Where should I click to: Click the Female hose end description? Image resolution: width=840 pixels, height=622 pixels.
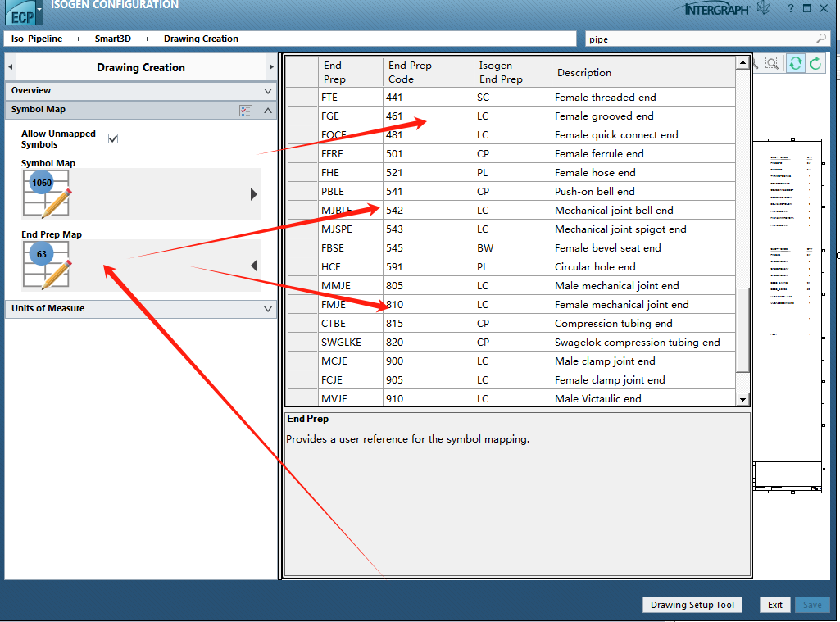tap(643, 173)
